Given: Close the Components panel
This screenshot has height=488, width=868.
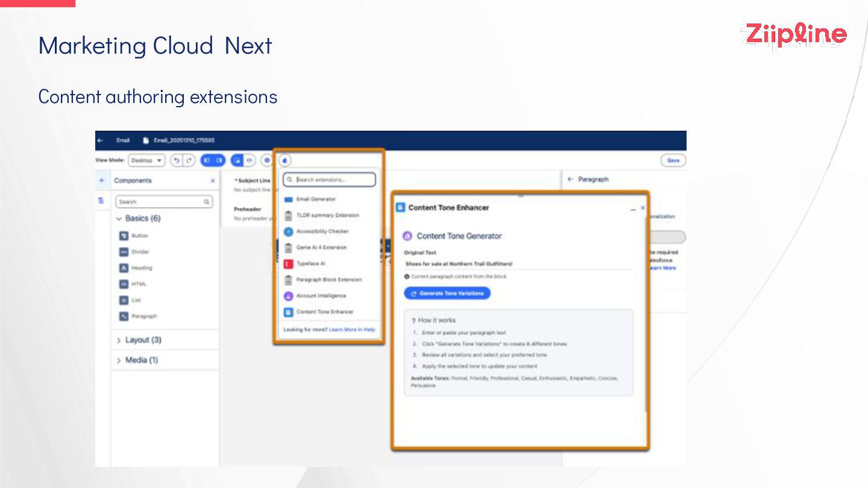Looking at the screenshot, I should (213, 181).
